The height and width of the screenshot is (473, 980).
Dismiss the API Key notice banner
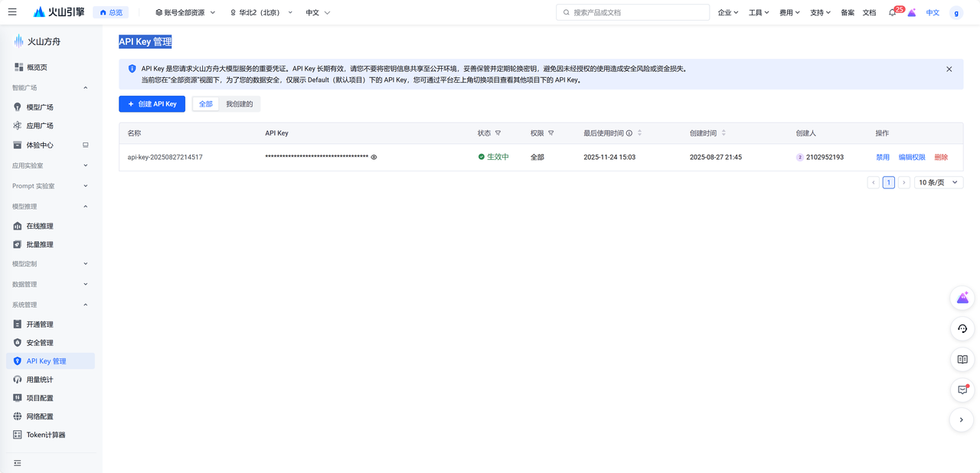click(x=949, y=69)
